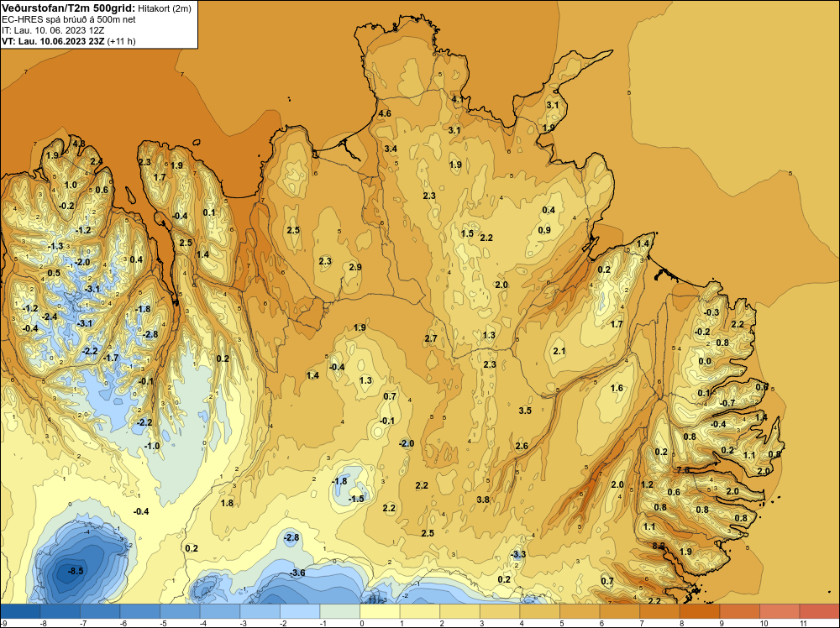Click the temperature value '-2.2' near '-1.0'
Screen dimensions: 840x628
pyautogui.click(x=144, y=422)
